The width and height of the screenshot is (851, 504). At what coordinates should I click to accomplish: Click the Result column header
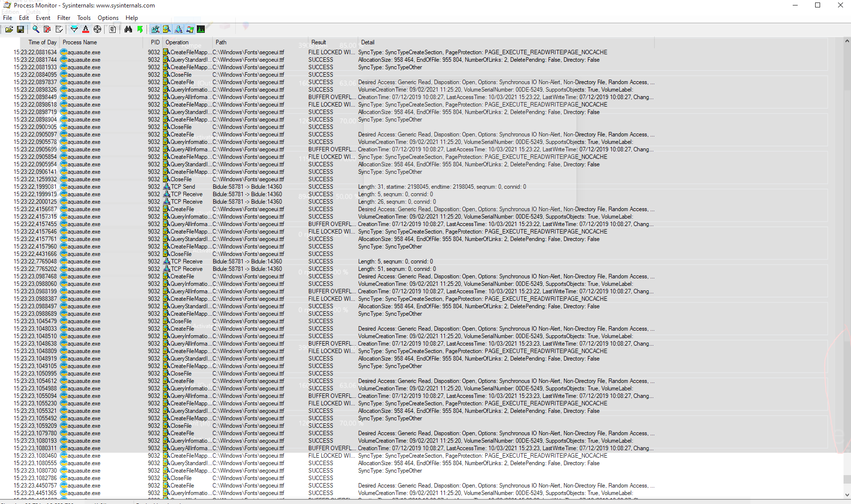click(319, 42)
